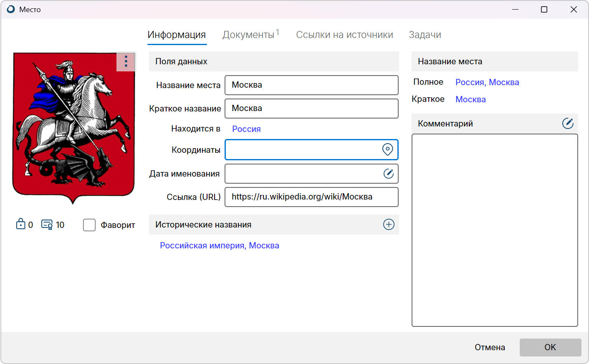Click into the Краткое название input field
Viewport: 589px width, 364px height.
[x=311, y=109]
